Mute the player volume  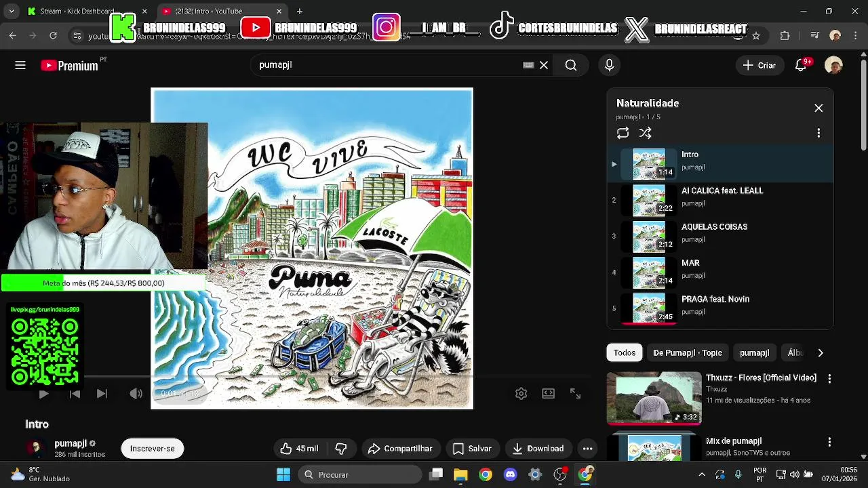click(136, 394)
